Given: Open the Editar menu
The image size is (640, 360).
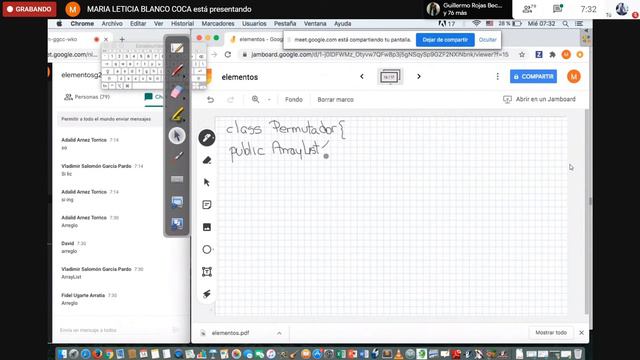Looking at the screenshot, I should (138, 24).
